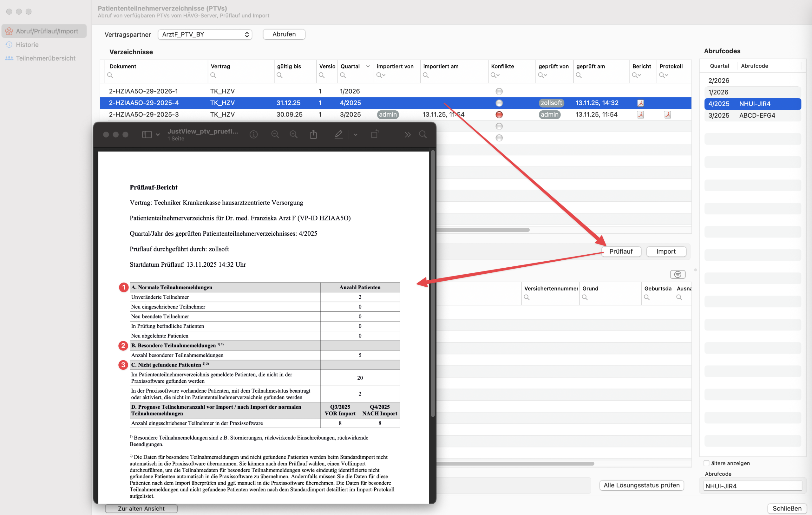Click the filter options icon above Versichertennummer
Viewport: 812px width, 515px height.
678,274
